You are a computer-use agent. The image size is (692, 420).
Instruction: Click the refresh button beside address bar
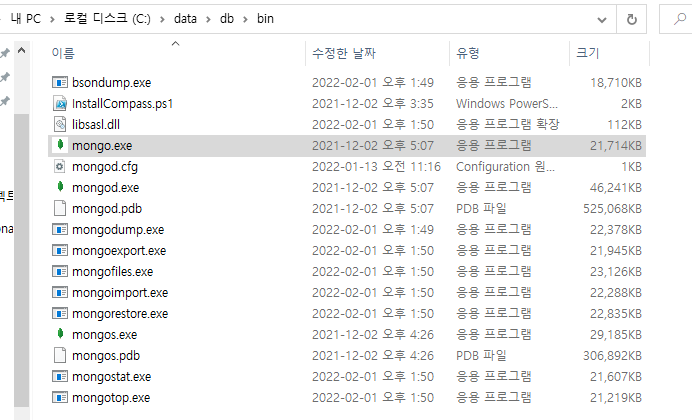[x=632, y=19]
